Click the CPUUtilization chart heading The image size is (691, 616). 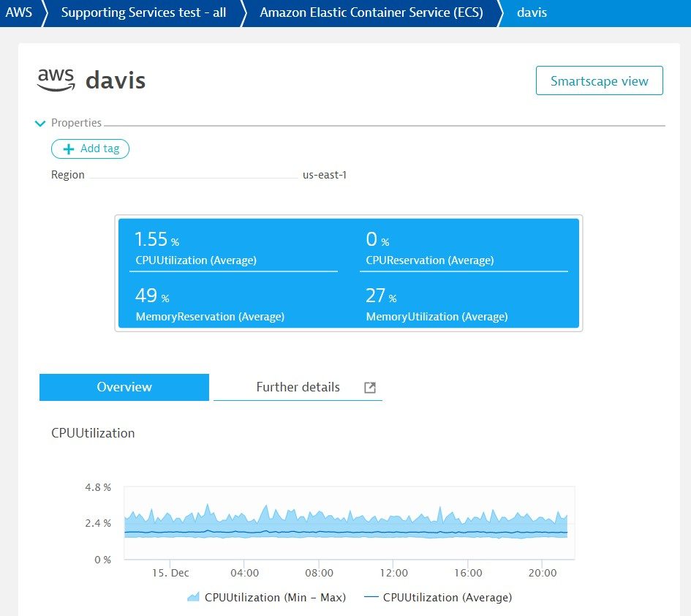point(93,433)
